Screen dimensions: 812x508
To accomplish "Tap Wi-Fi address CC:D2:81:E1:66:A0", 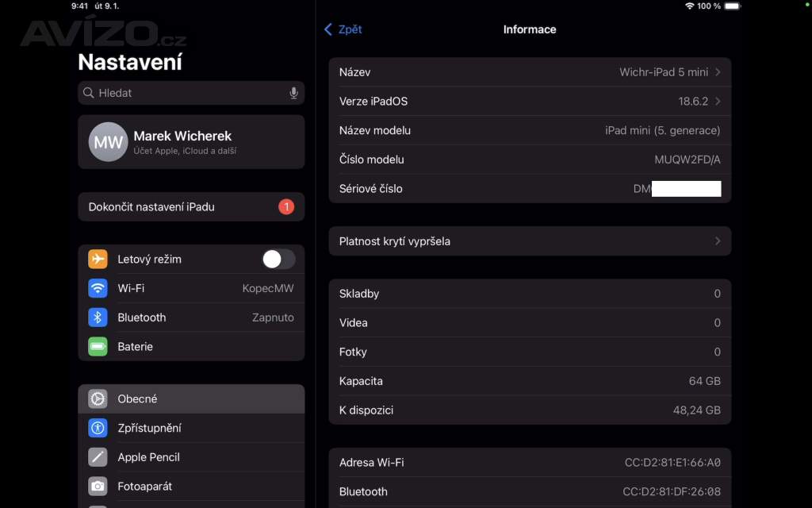I will 672,463.
